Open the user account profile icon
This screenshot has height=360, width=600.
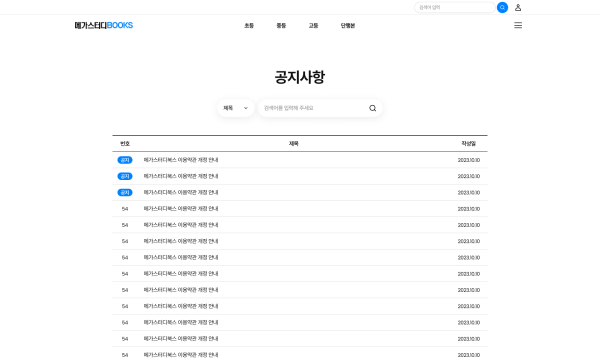(518, 7)
